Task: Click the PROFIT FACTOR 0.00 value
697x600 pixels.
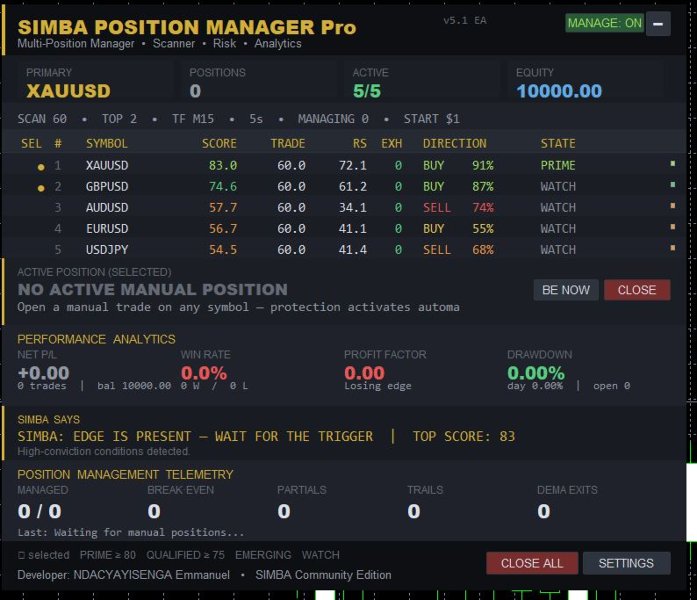Action: coord(365,373)
